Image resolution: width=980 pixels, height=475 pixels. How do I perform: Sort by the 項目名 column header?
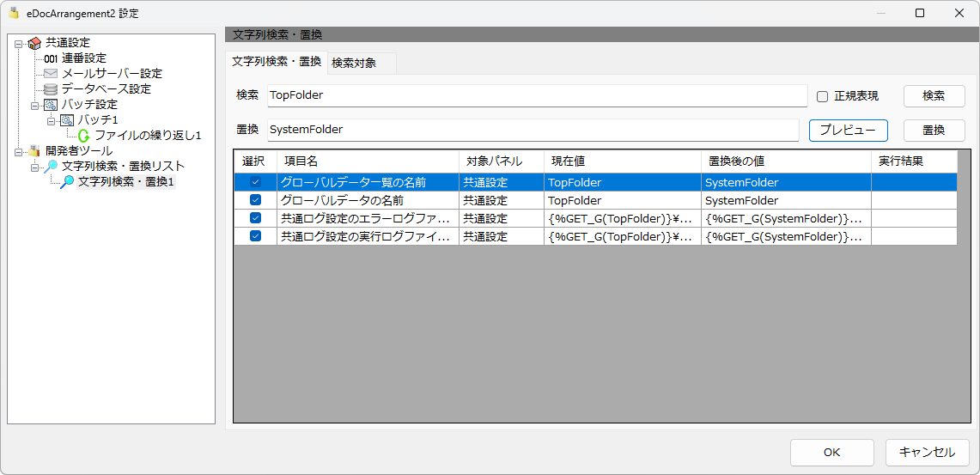[368, 161]
